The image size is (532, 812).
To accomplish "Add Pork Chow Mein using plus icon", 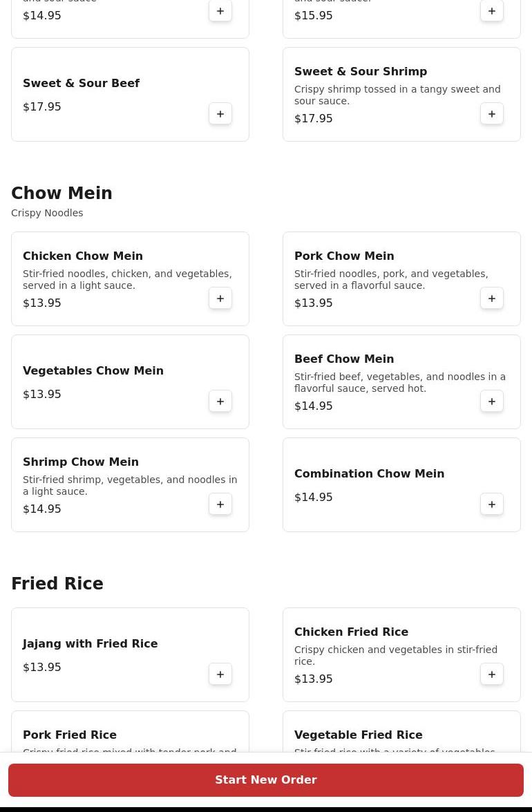I will (x=492, y=299).
